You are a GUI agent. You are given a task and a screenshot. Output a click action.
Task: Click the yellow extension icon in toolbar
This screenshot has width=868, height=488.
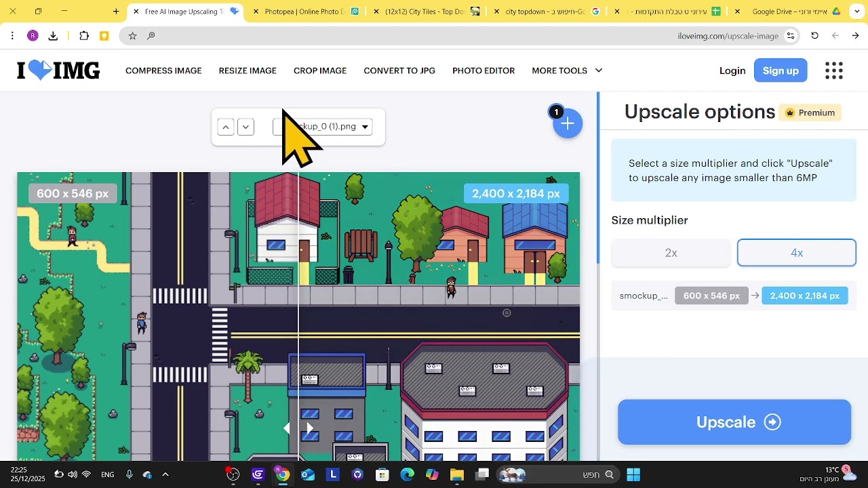pos(104,36)
